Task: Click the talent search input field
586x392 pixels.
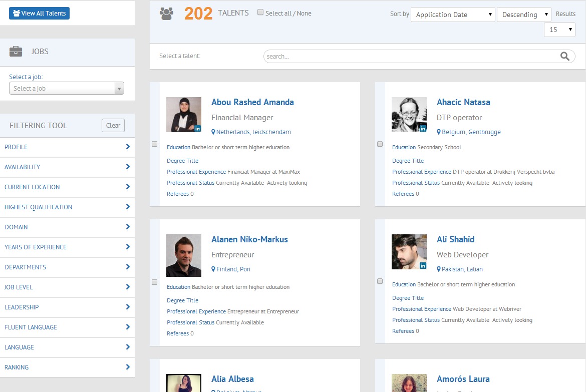Action: point(411,57)
